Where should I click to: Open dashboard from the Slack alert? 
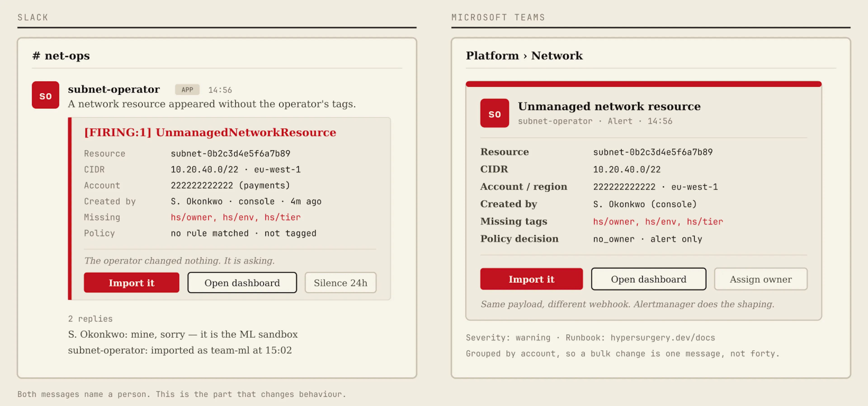pos(242,282)
